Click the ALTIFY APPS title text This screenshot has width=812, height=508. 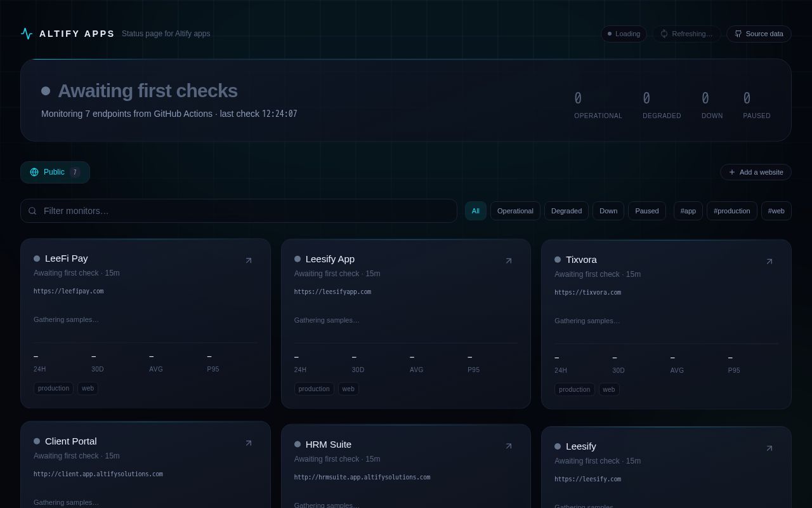[x=77, y=34]
